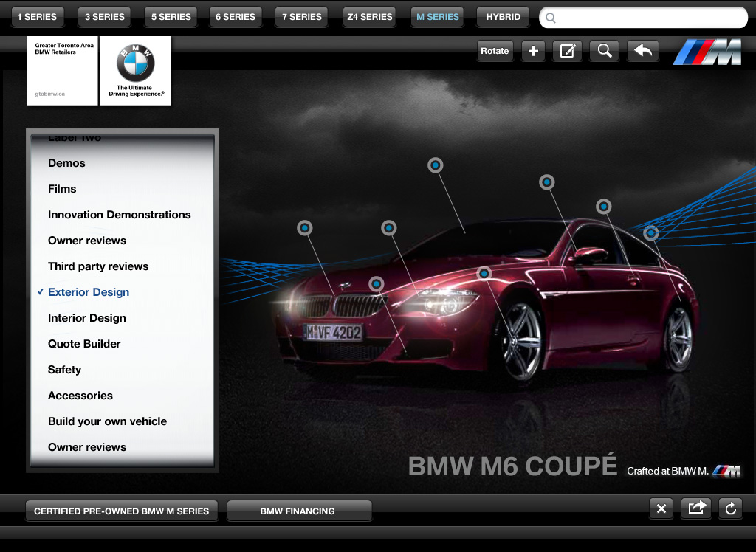Choose Interior Design in the list
This screenshot has width=756, height=552.
click(87, 318)
